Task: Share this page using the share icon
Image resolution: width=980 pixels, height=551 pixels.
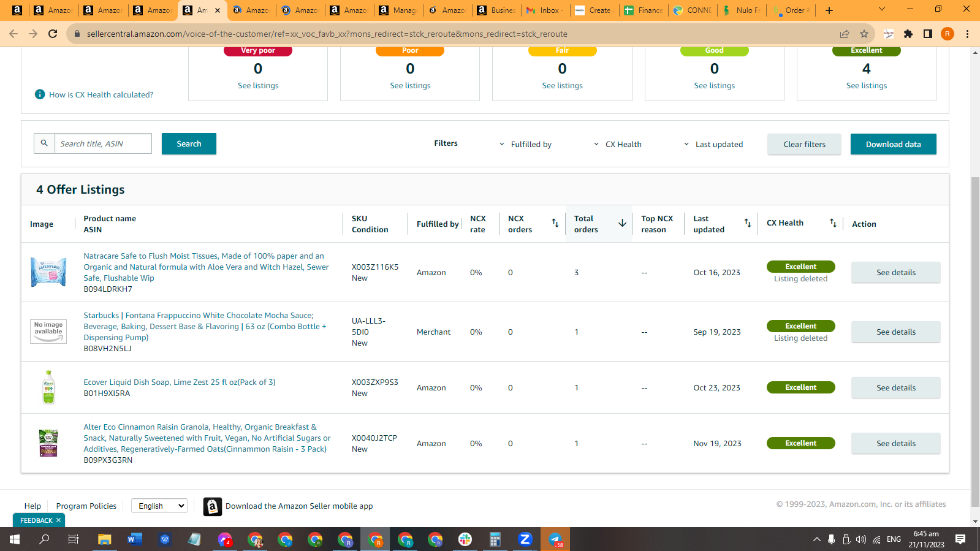Action: click(x=845, y=34)
